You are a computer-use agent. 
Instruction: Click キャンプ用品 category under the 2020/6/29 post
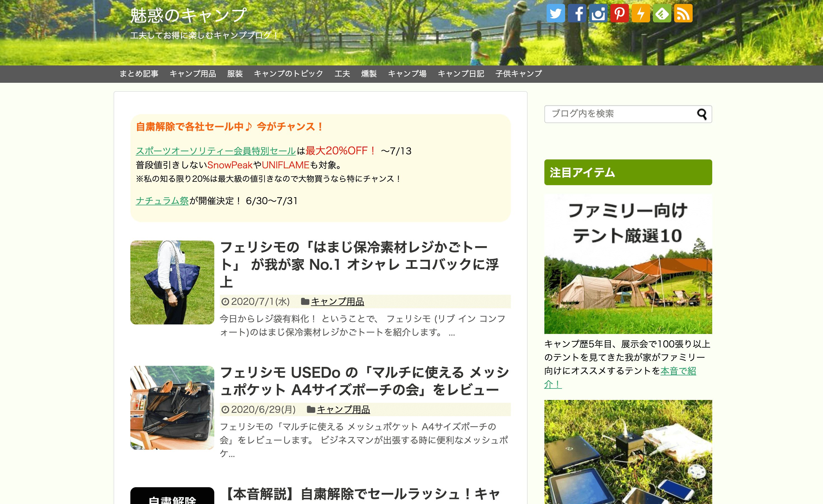pos(343,409)
